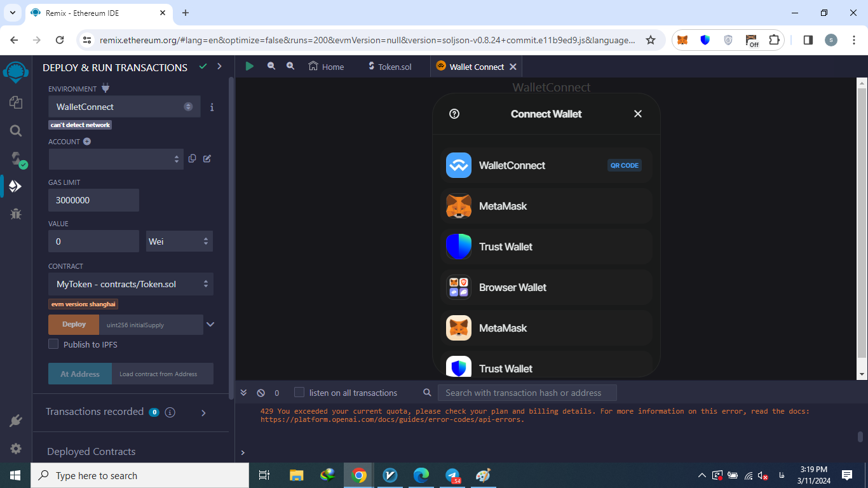
Task: Click the MetaMask extension icon in Chrome
Action: (x=682, y=40)
